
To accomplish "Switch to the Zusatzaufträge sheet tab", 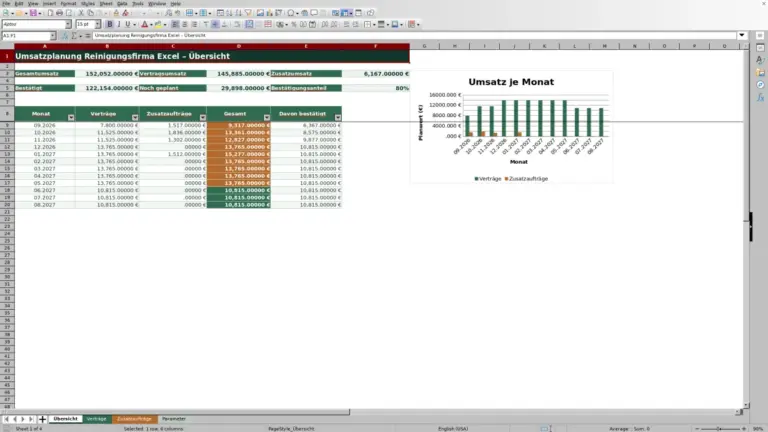I will tap(134, 419).
